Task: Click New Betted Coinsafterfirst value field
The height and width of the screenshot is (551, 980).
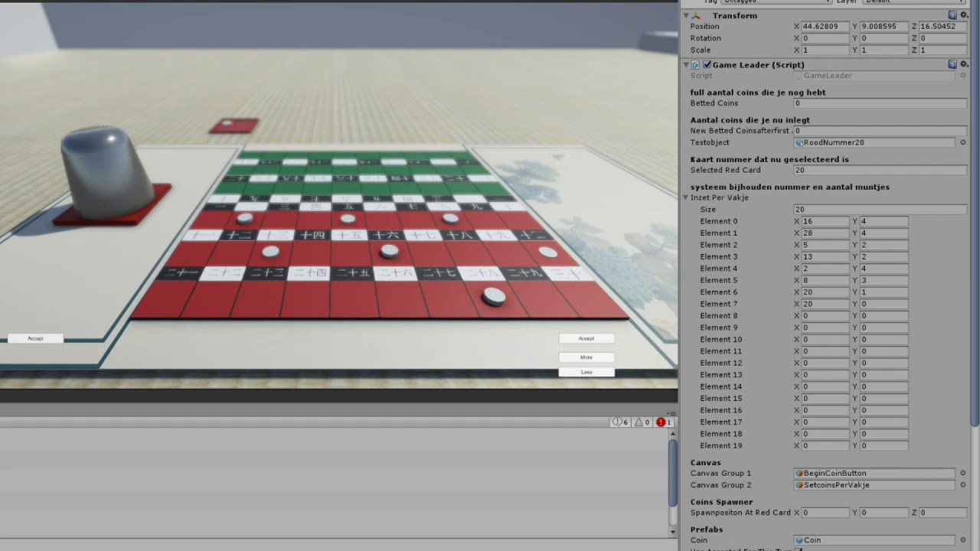Action: point(880,131)
